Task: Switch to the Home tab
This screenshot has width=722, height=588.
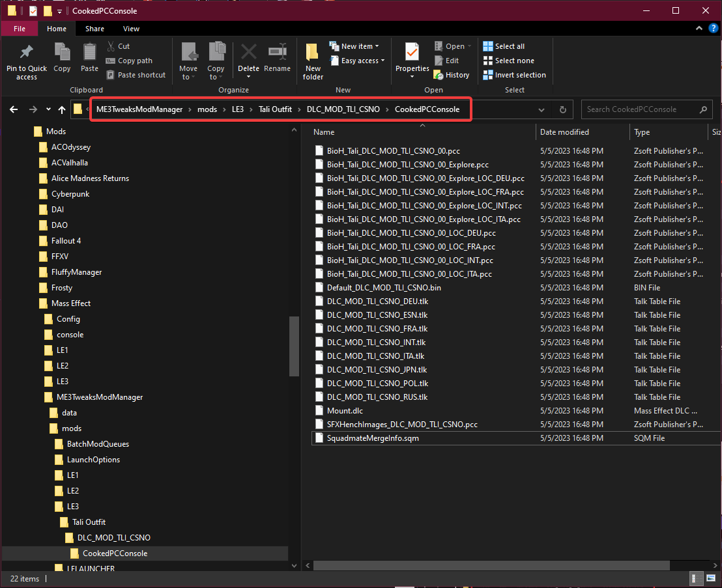Action: coord(57,29)
